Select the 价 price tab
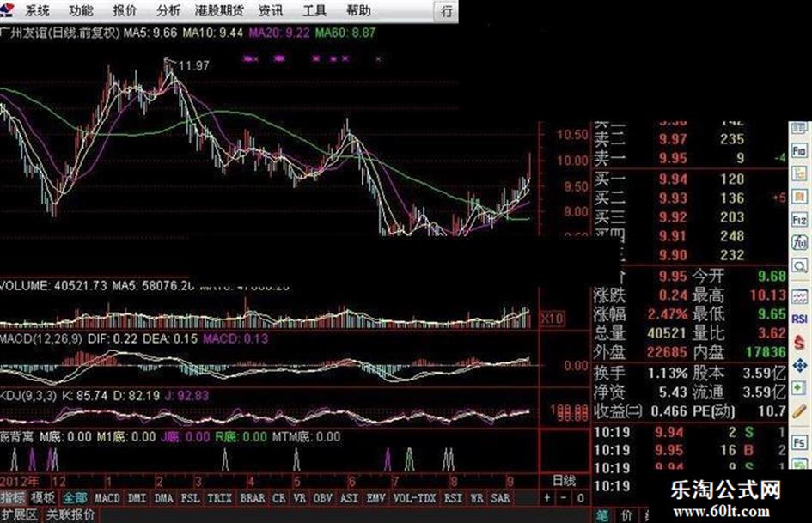This screenshot has height=523, width=812. point(626,516)
